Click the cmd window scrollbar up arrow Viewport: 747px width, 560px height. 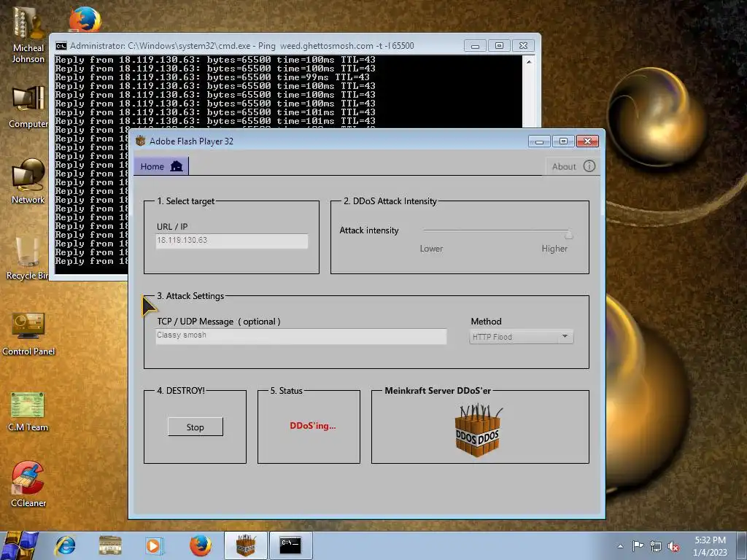[529, 62]
